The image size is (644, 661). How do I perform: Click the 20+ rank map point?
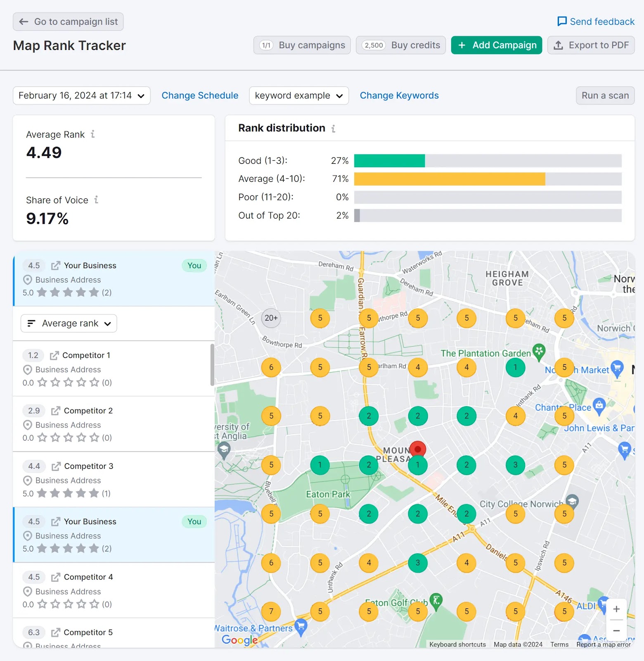[x=271, y=318]
